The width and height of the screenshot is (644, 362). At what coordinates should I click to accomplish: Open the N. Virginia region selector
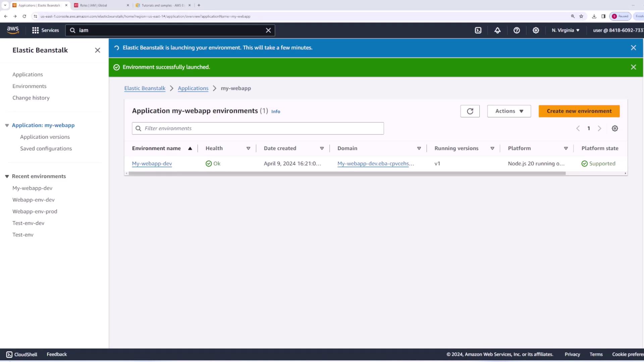tap(566, 30)
